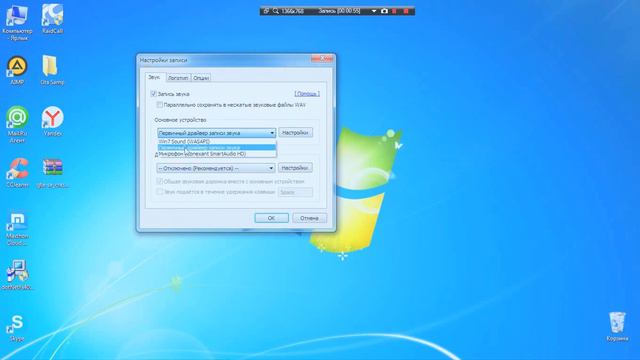Launch RaidCall from the desktop
This screenshot has height=360, width=640.
pos(52,19)
